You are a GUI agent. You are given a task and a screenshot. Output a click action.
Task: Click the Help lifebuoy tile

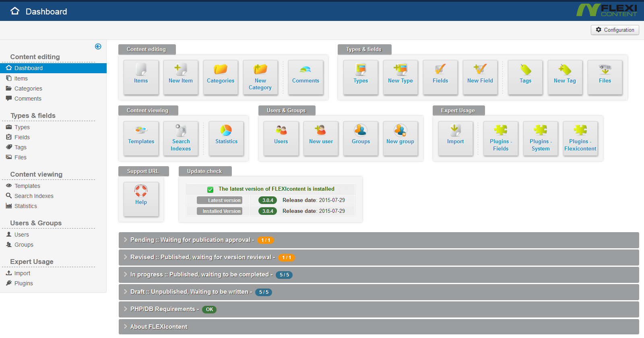(x=141, y=199)
